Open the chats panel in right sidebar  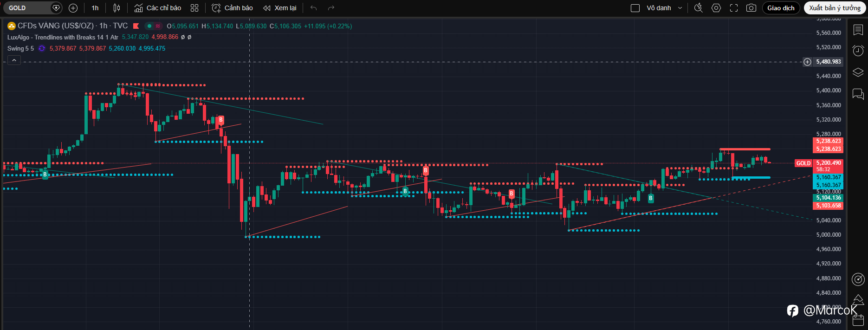pyautogui.click(x=858, y=94)
